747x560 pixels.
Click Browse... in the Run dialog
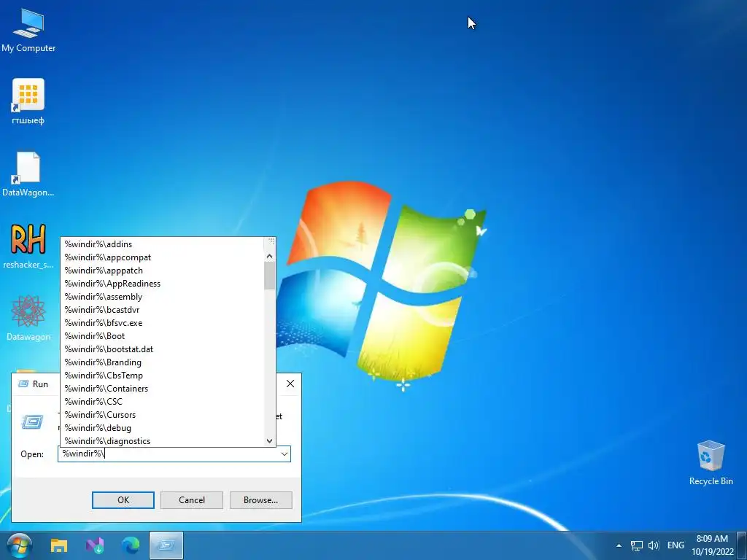point(260,500)
